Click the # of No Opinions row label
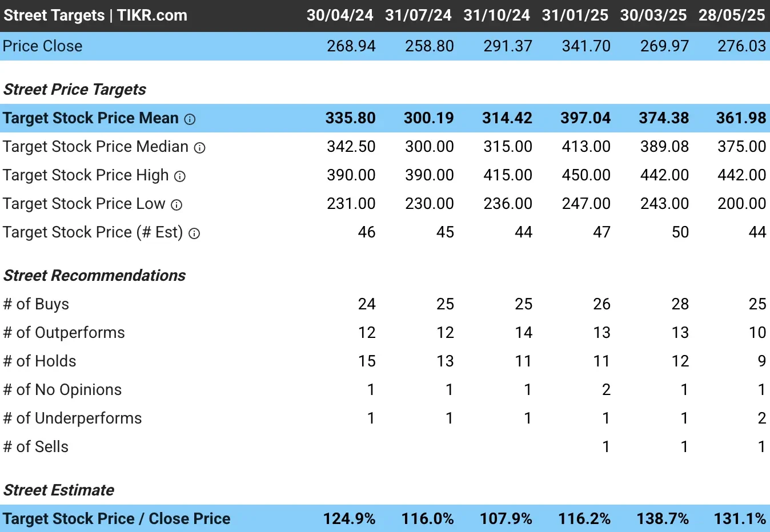770x532 pixels. [62, 390]
